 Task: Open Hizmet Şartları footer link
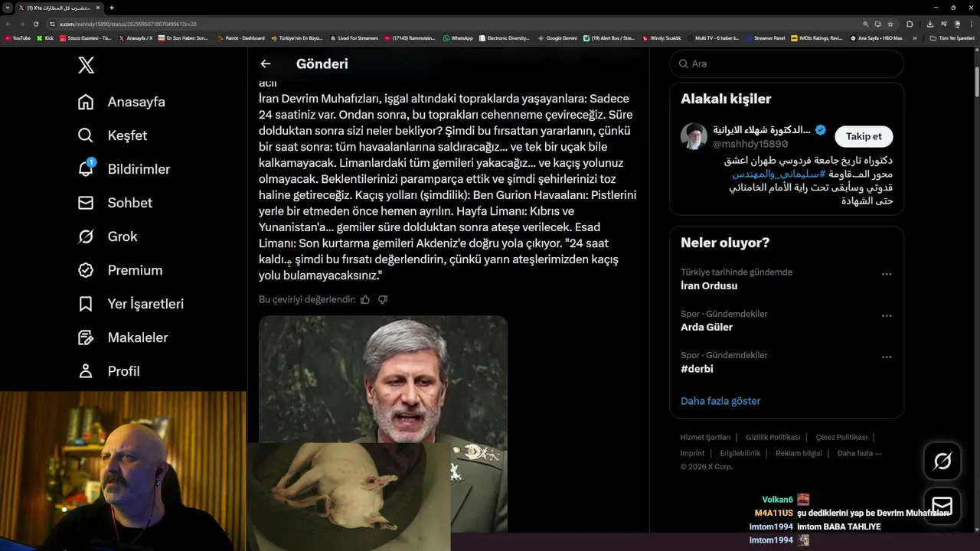705,437
